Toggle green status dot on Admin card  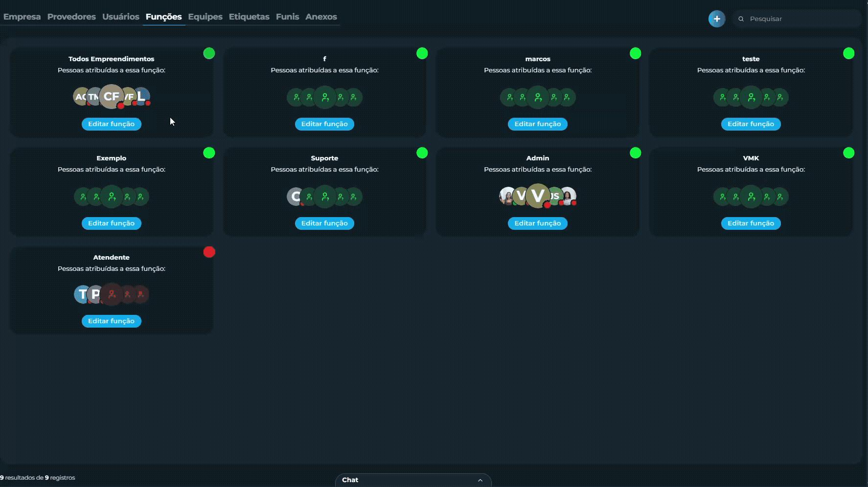point(636,153)
